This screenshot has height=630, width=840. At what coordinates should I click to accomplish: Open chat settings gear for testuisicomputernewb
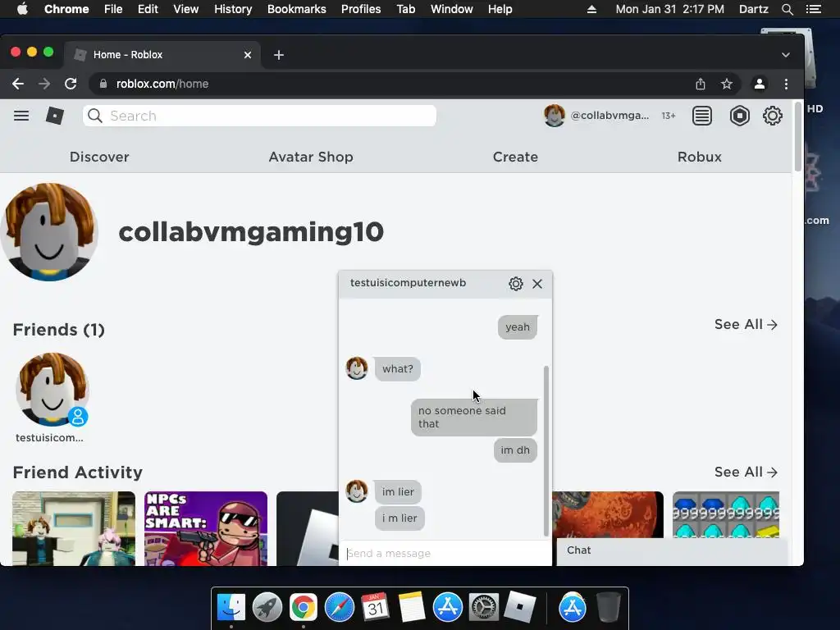(x=515, y=283)
